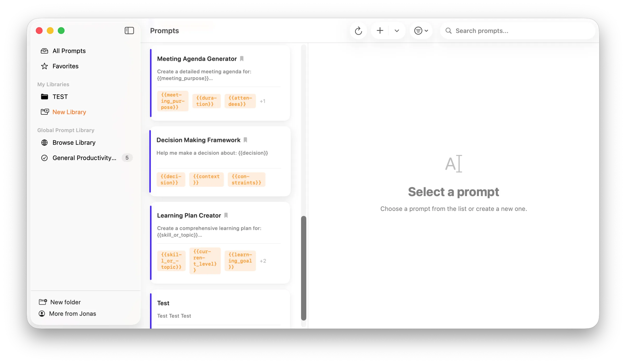Click the {{meeting_purpose}} variable tag
626x364 pixels.
[x=173, y=101]
